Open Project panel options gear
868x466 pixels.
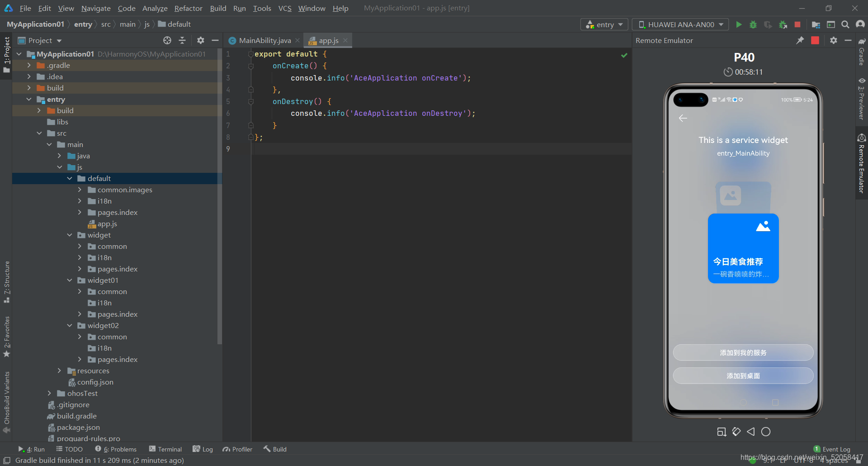[x=201, y=40]
